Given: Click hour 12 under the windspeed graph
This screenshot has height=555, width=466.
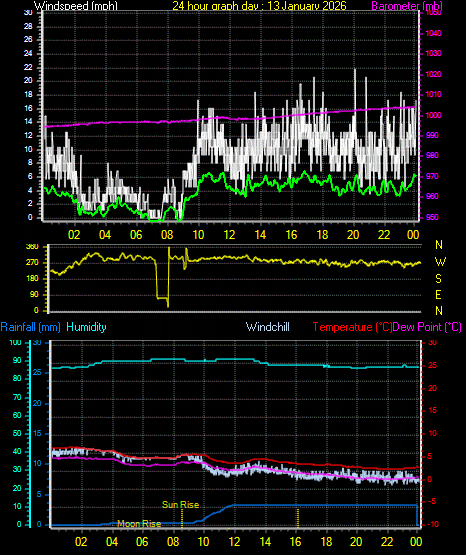Looking at the screenshot, I should (x=229, y=234).
